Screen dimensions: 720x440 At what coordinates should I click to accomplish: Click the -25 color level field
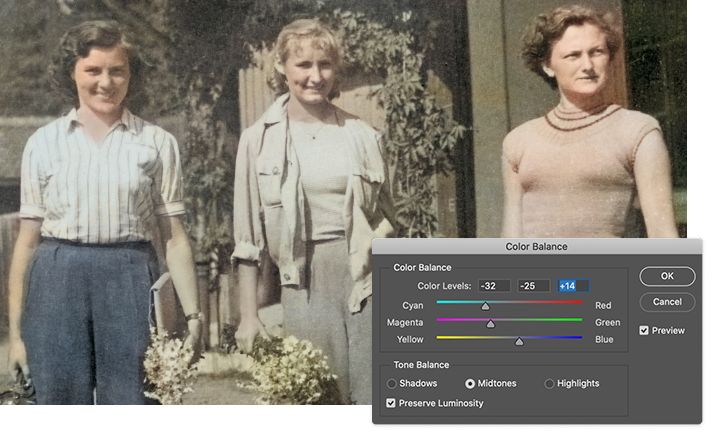pyautogui.click(x=534, y=286)
